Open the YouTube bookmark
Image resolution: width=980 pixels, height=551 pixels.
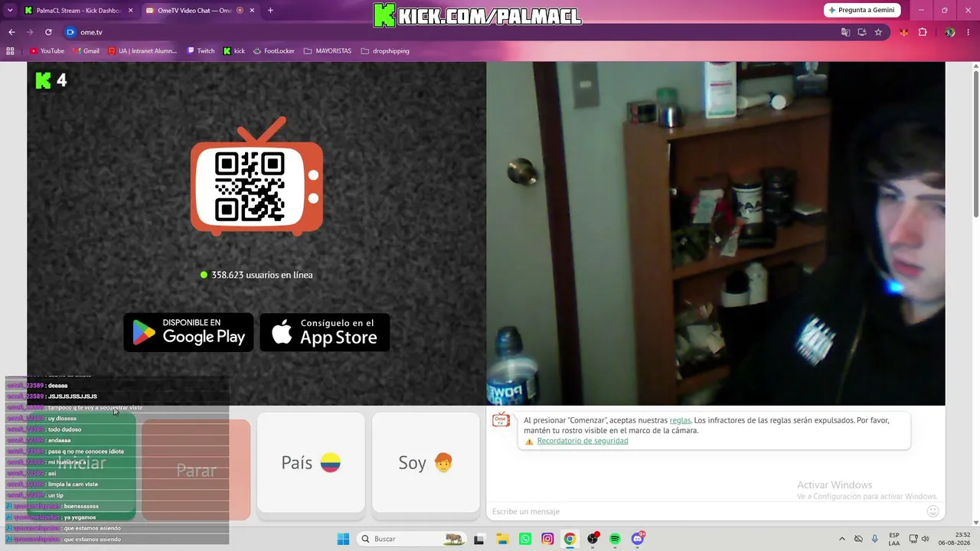(x=47, y=51)
